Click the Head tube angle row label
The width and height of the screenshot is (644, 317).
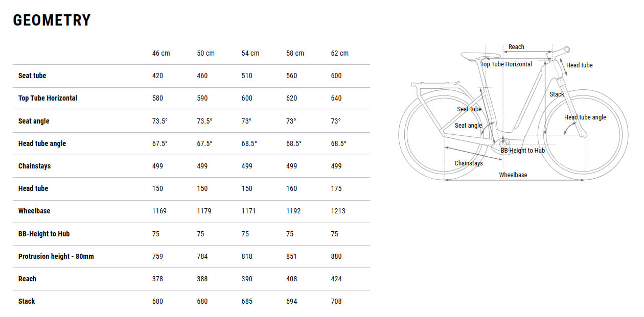click(x=42, y=143)
